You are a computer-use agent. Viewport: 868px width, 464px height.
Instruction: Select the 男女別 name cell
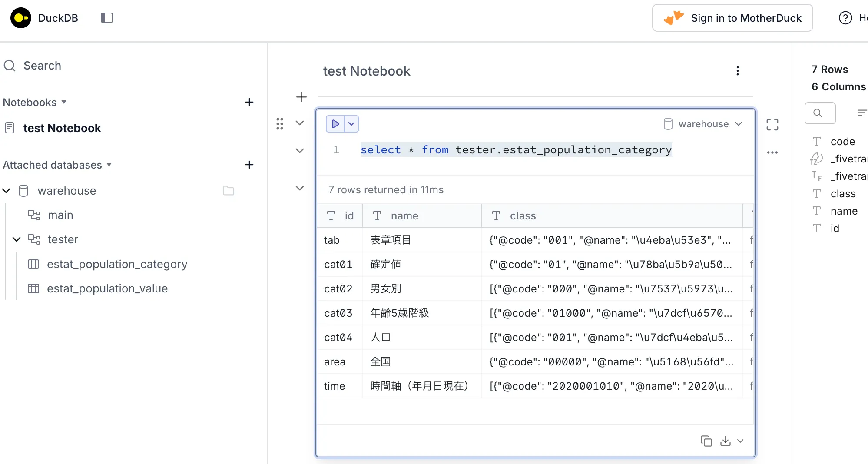(x=422, y=288)
